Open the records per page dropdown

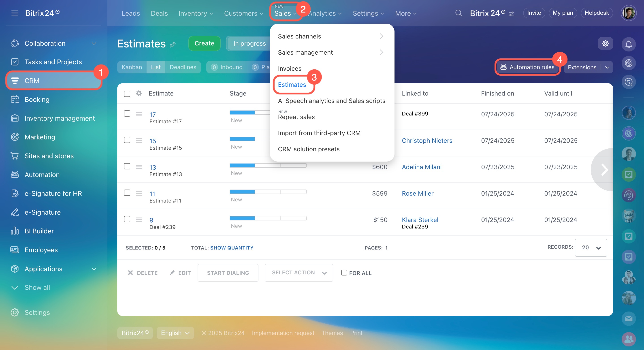[x=591, y=248]
